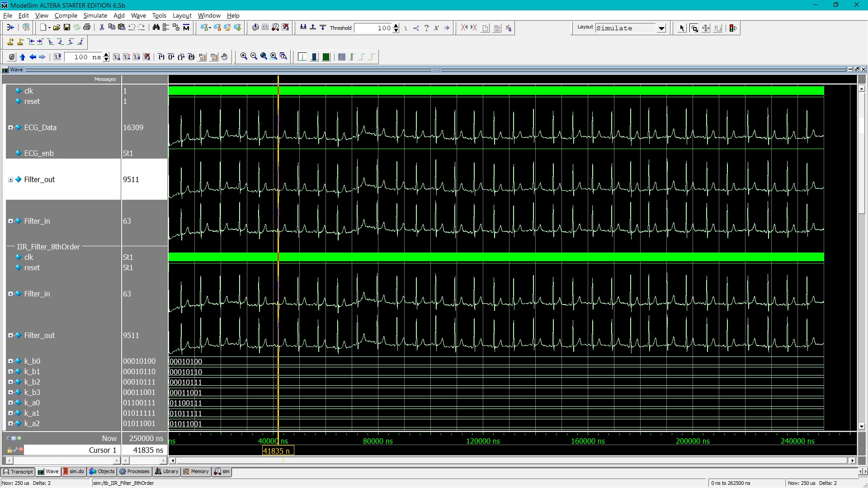Screen dimensions: 868x488
Task: Open the Add wave icon dropdown arrow
Action: coord(210,28)
